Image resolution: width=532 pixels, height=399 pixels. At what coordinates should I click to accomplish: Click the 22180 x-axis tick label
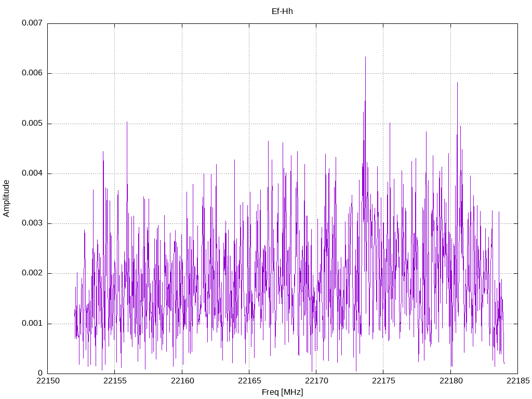point(451,381)
